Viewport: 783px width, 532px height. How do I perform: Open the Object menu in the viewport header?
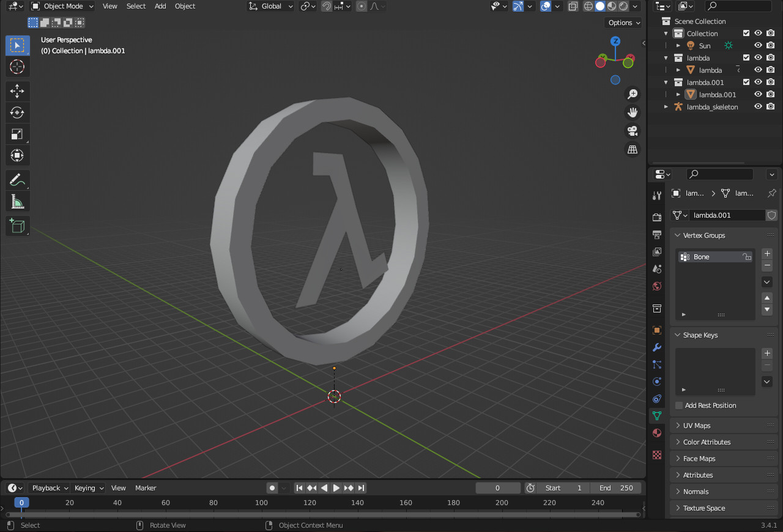pyautogui.click(x=185, y=6)
